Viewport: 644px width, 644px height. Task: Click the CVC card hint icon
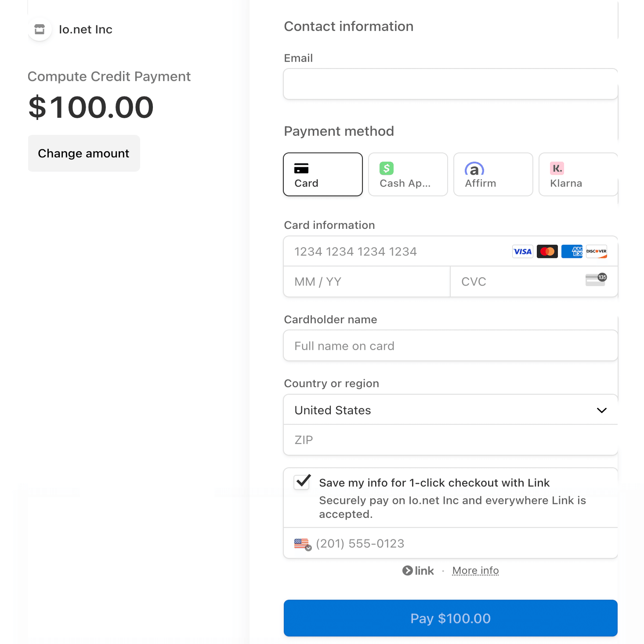coord(596,279)
